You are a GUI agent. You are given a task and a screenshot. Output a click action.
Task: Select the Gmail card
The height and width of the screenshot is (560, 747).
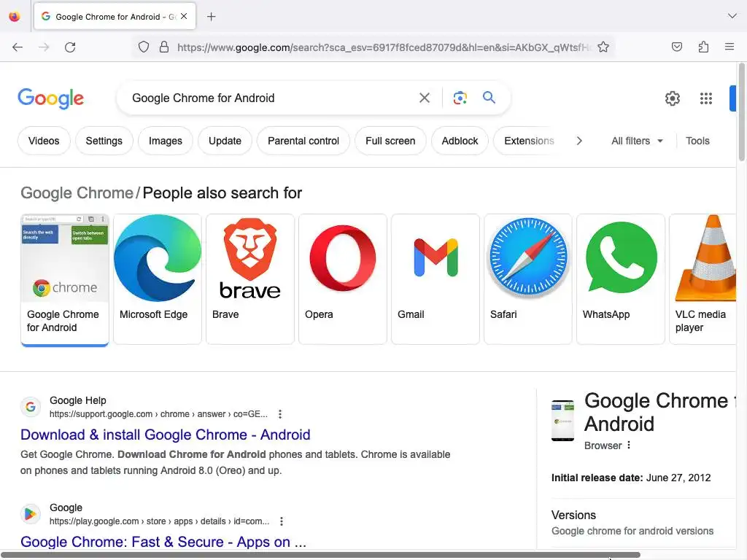(436, 279)
